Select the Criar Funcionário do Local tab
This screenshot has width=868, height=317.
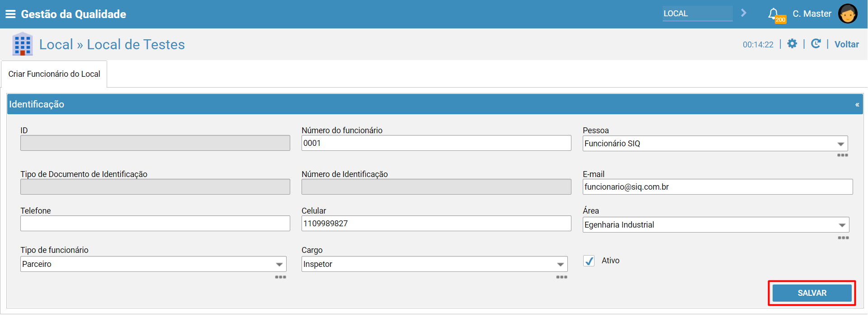(54, 74)
